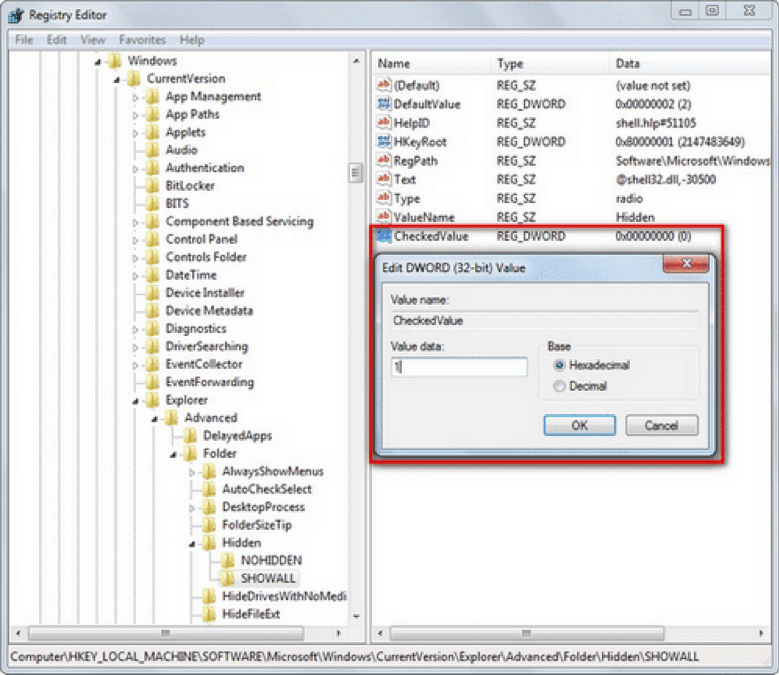Click the Value data input field
The image size is (779, 675).
459,367
